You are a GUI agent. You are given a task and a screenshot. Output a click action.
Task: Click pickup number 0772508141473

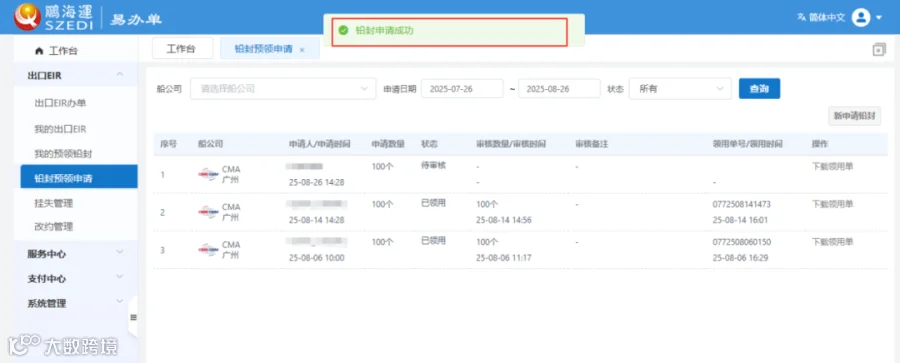[741, 204]
